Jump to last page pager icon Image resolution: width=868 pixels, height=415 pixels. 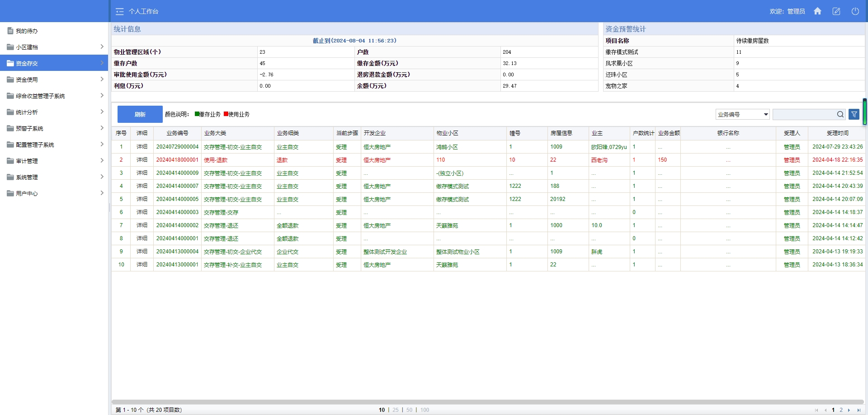coord(859,410)
